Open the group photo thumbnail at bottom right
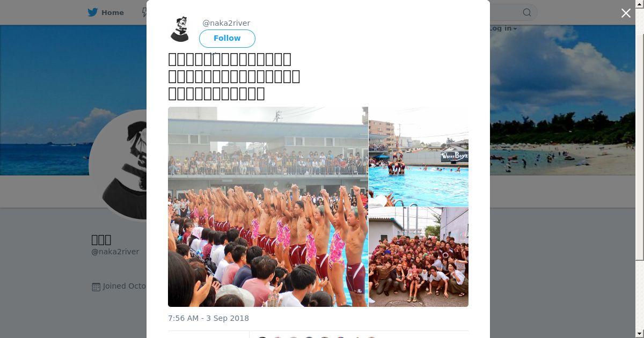The height and width of the screenshot is (338, 644). tap(419, 258)
